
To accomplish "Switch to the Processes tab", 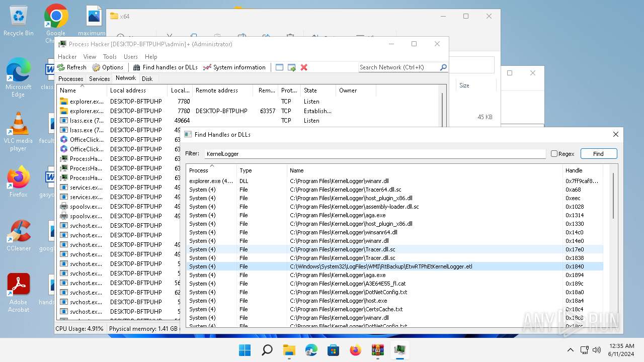I will point(70,79).
